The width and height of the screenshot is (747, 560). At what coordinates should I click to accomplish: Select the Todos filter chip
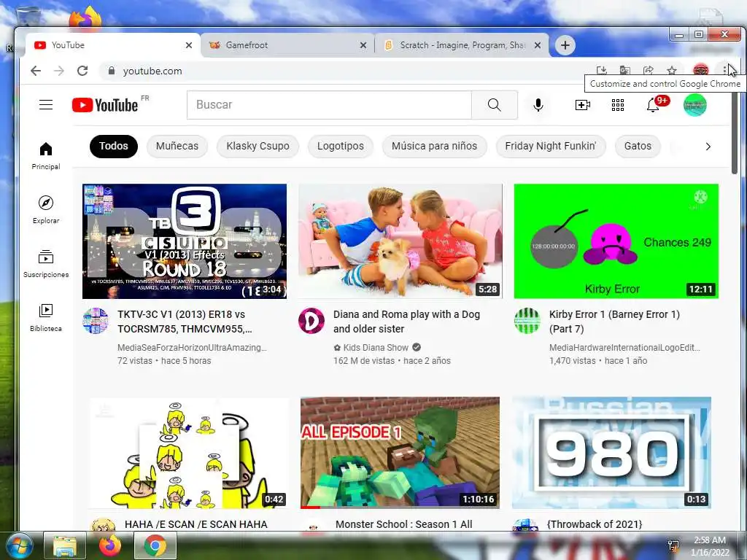click(x=113, y=146)
